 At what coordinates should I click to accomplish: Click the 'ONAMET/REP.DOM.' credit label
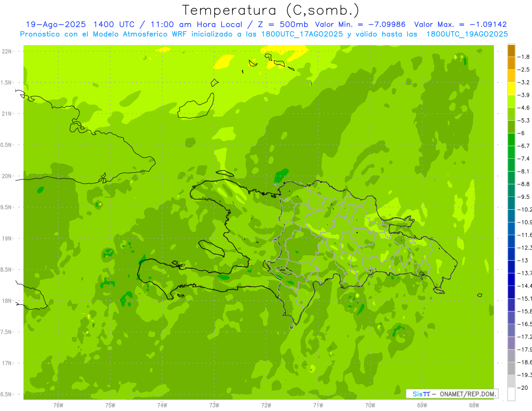click(x=467, y=394)
